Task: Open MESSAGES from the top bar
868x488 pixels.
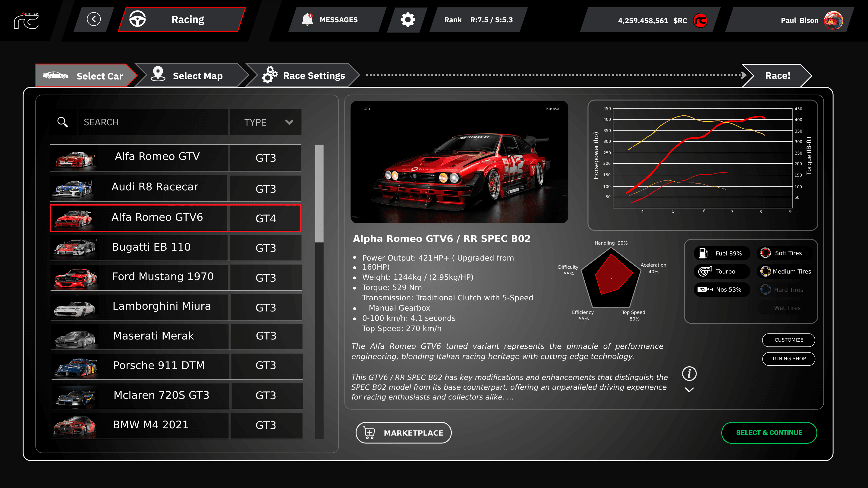Action: coord(337,20)
